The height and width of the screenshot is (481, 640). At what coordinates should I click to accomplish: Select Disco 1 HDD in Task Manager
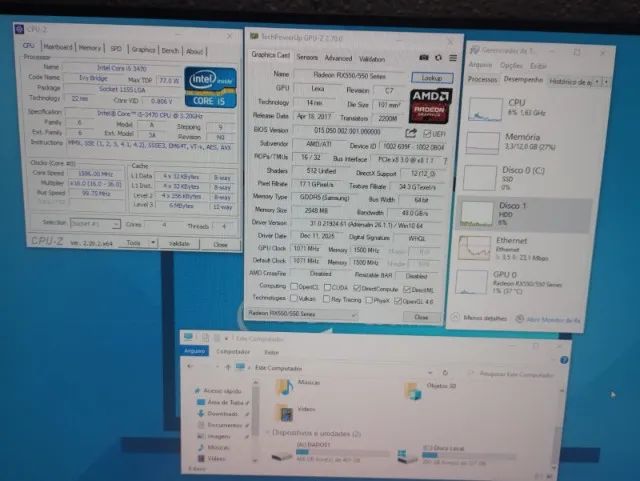point(523,213)
